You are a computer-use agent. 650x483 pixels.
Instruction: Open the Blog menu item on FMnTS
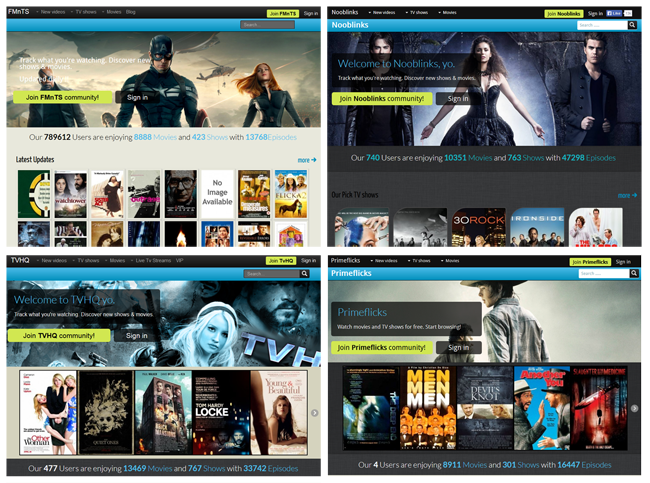click(131, 12)
